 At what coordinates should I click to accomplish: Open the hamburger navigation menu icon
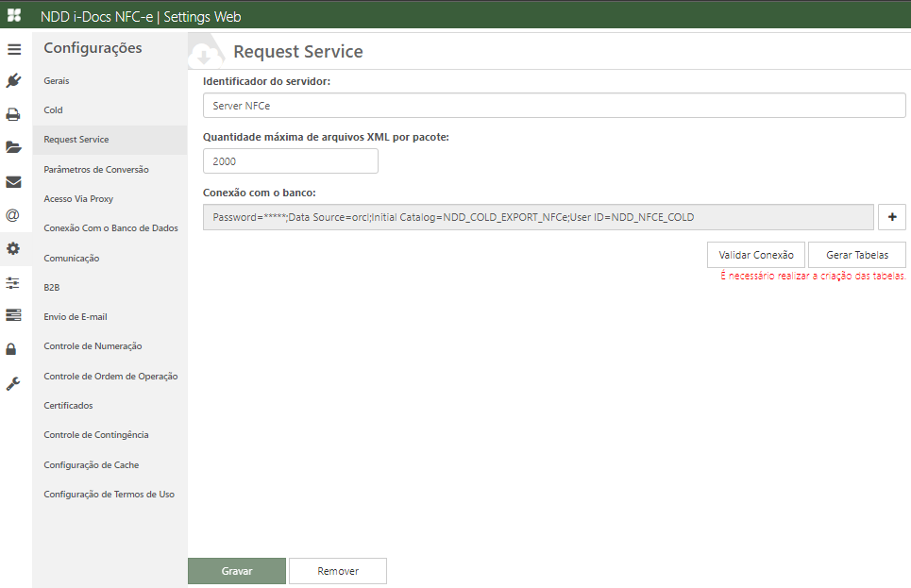click(x=14, y=49)
